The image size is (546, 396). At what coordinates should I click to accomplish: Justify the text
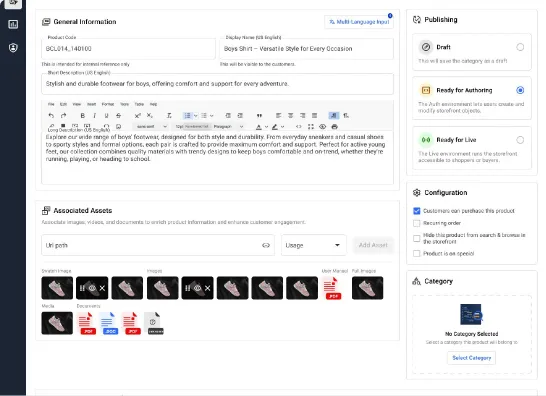(x=314, y=116)
